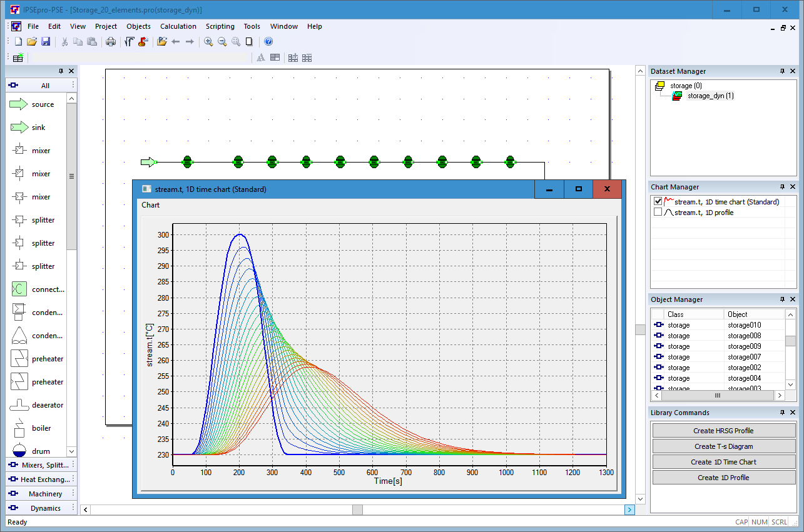
Task: Click the Save floppy disk icon
Action: tap(46, 42)
